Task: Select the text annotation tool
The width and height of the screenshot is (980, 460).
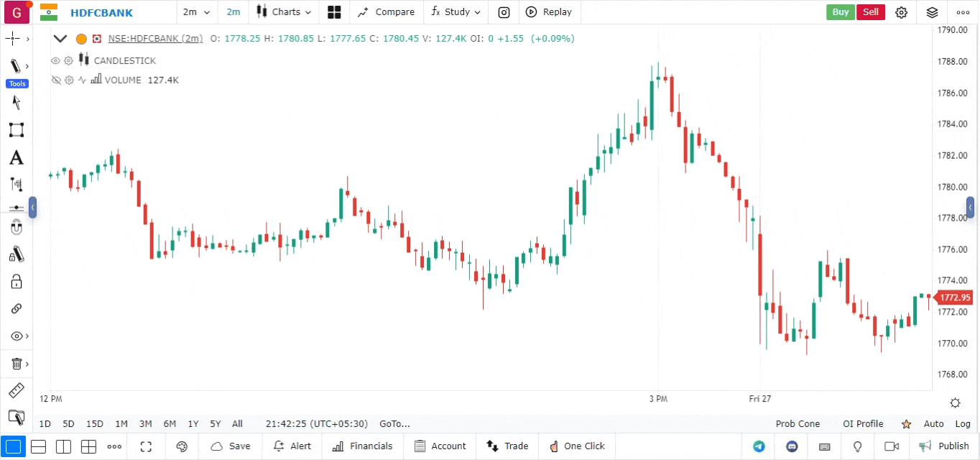Action: tap(16, 158)
